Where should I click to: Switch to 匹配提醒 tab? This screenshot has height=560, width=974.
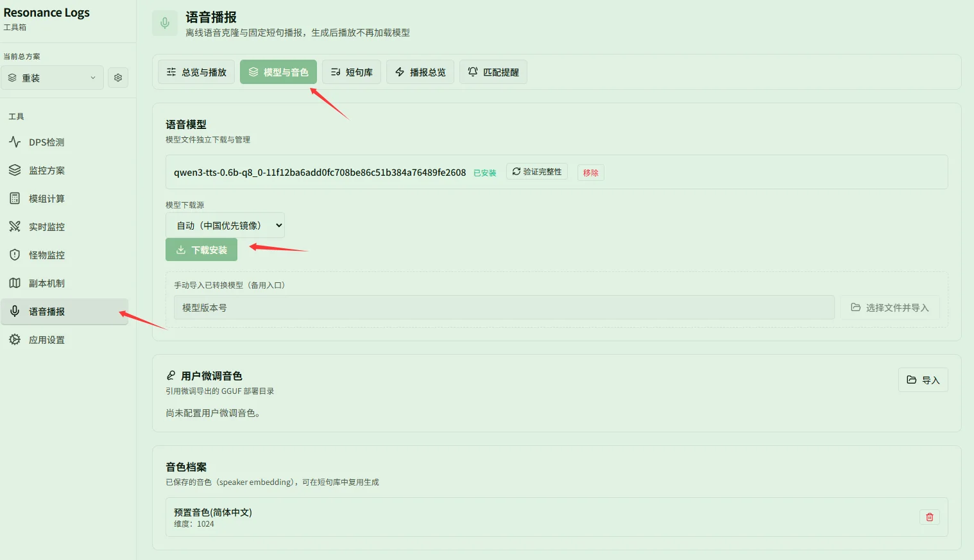pos(493,72)
